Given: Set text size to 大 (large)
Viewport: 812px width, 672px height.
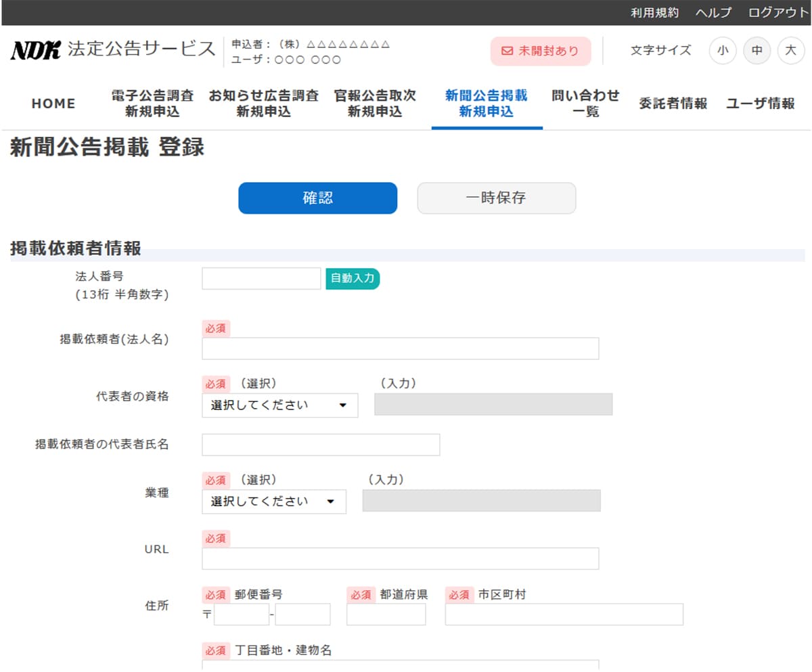Looking at the screenshot, I should point(790,51).
